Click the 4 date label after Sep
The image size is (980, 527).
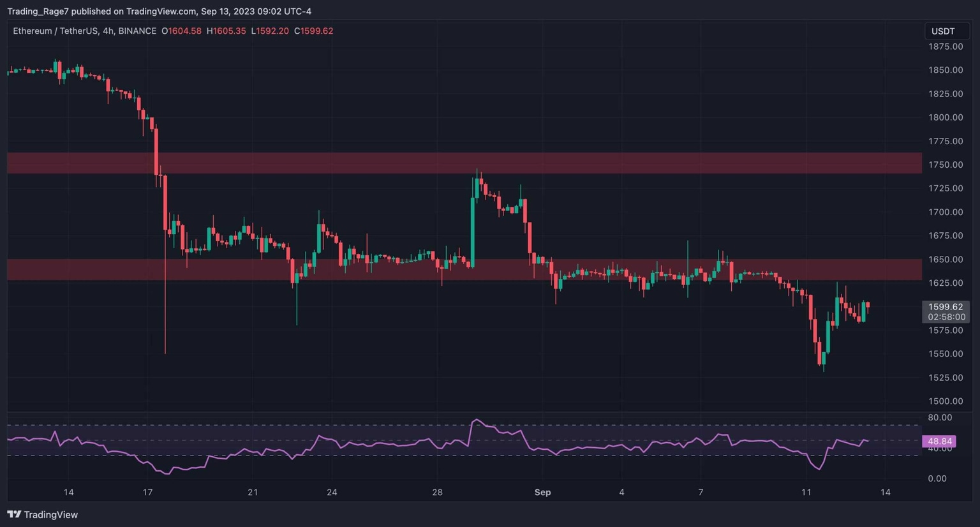pyautogui.click(x=621, y=492)
